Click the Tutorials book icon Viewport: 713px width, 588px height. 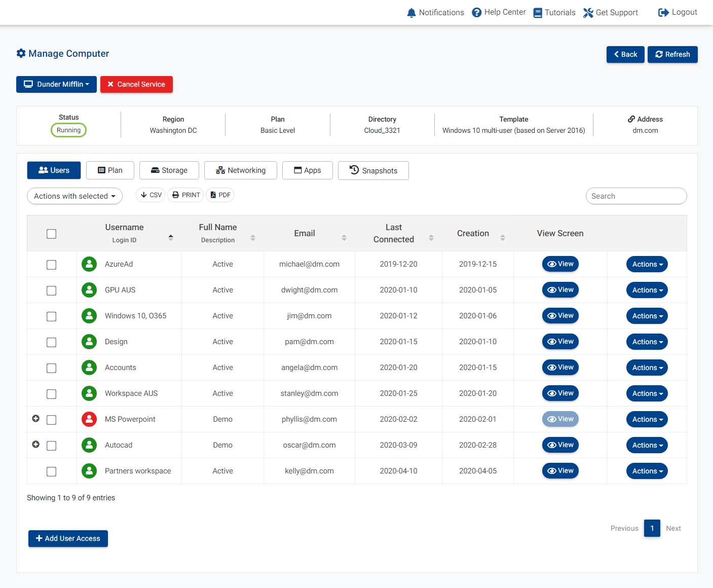coord(537,12)
